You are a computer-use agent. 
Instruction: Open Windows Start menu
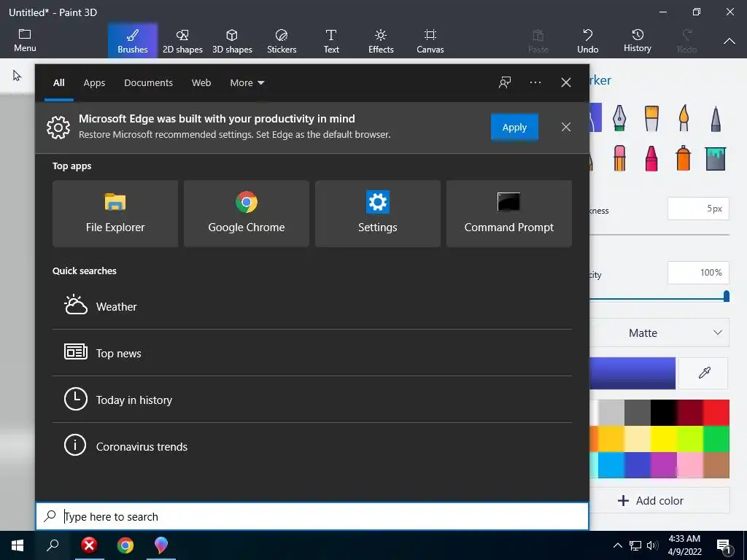point(18,545)
